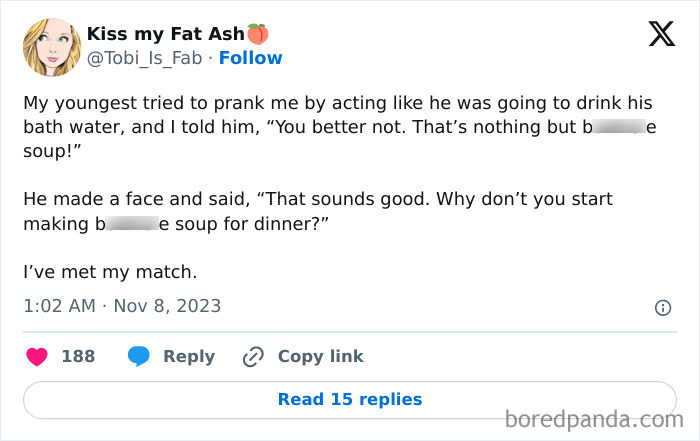This screenshot has width=700, height=441.
Task: Click the peach emoji beside the name
Action: pyautogui.click(x=258, y=34)
